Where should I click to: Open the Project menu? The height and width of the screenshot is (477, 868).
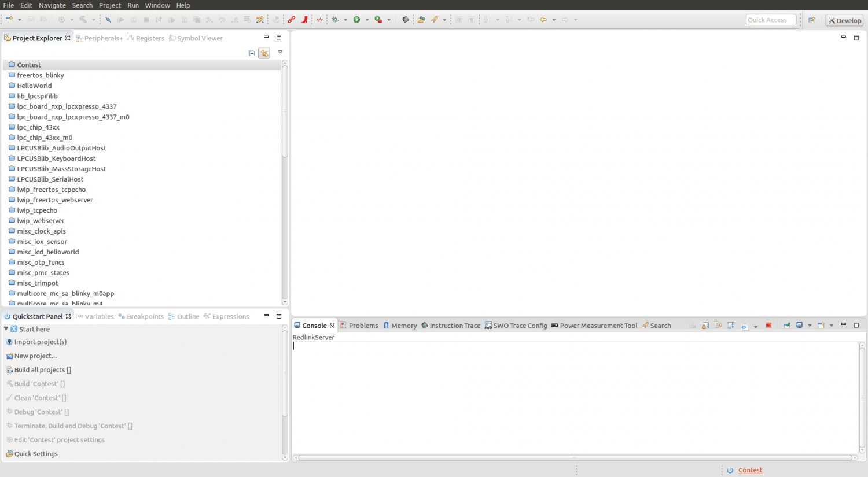click(110, 5)
